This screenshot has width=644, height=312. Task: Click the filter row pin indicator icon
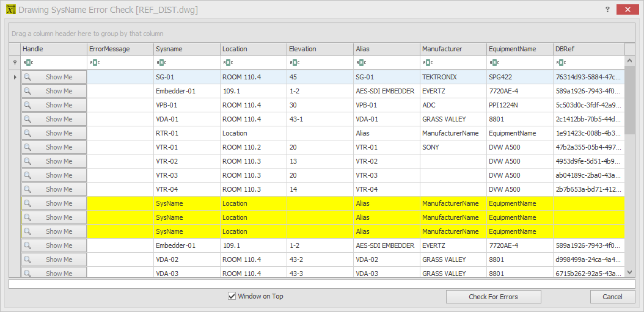15,63
